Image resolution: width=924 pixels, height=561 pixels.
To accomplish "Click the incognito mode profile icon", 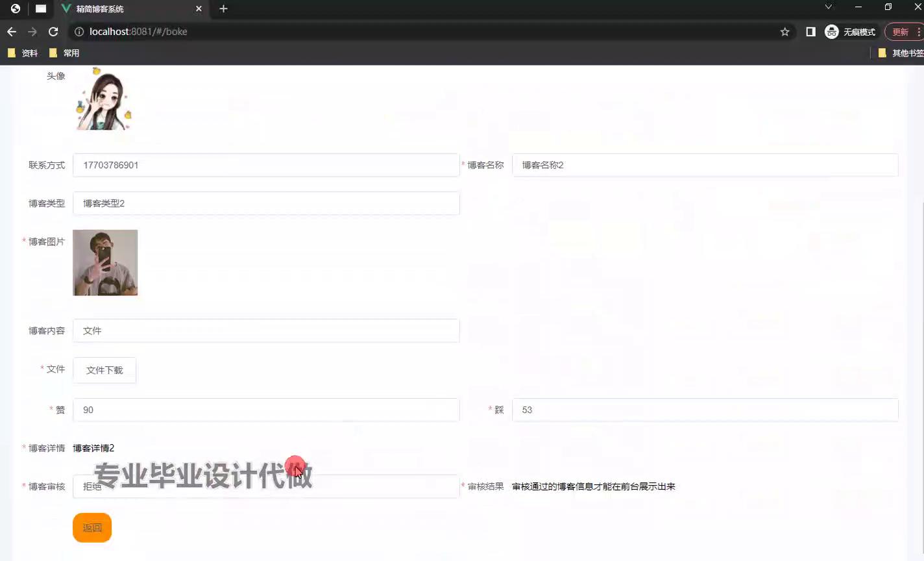I will pyautogui.click(x=831, y=32).
